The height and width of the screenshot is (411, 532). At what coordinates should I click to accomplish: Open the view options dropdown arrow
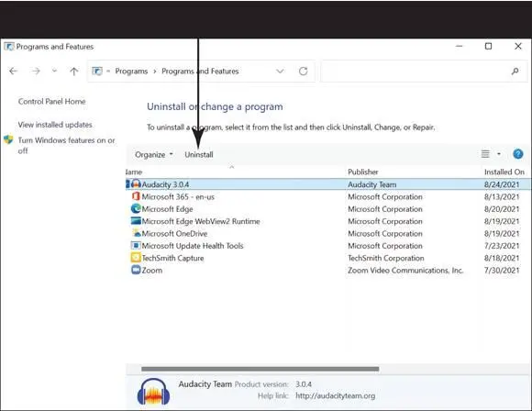499,154
